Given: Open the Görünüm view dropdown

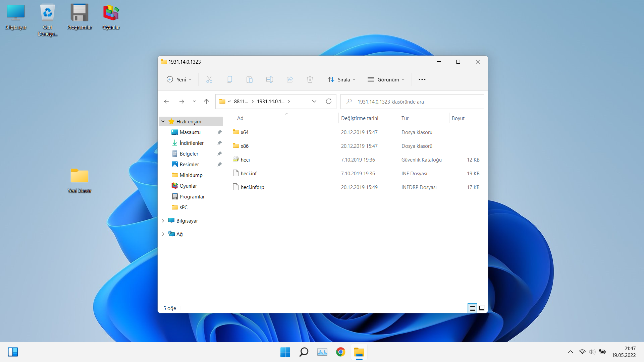Looking at the screenshot, I should pyautogui.click(x=386, y=79).
